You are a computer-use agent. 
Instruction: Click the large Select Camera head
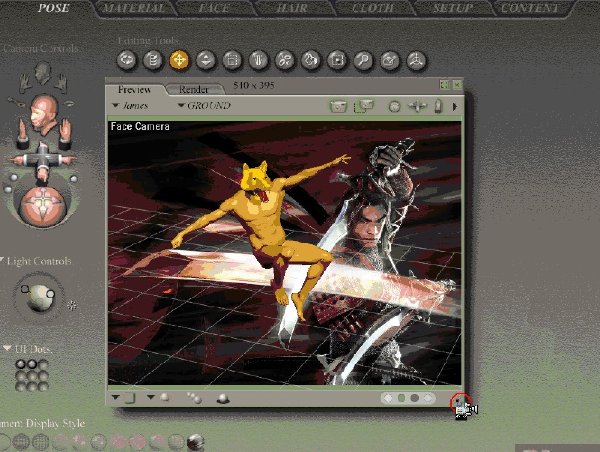[43, 114]
